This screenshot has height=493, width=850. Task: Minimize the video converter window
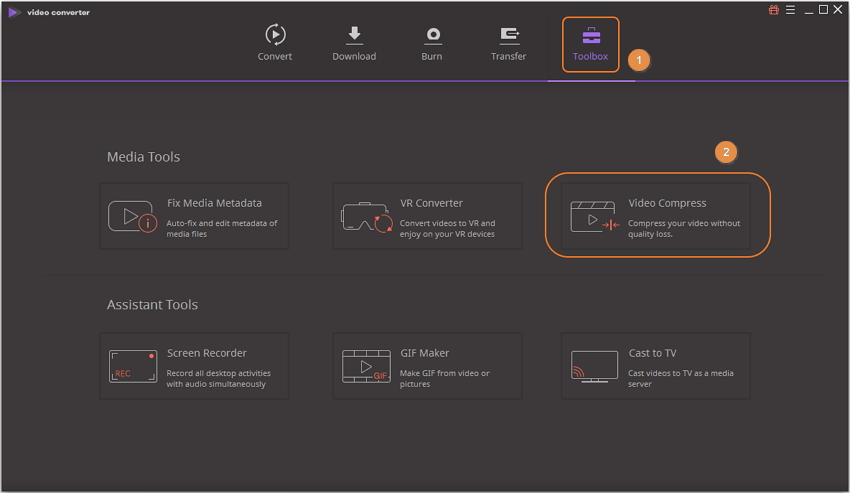tap(809, 10)
